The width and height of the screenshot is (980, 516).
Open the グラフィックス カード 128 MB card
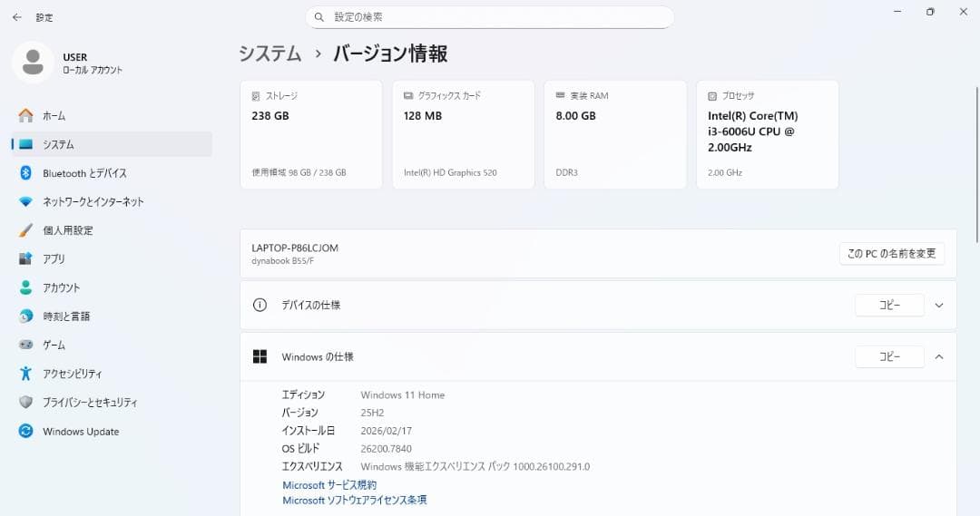pos(463,134)
